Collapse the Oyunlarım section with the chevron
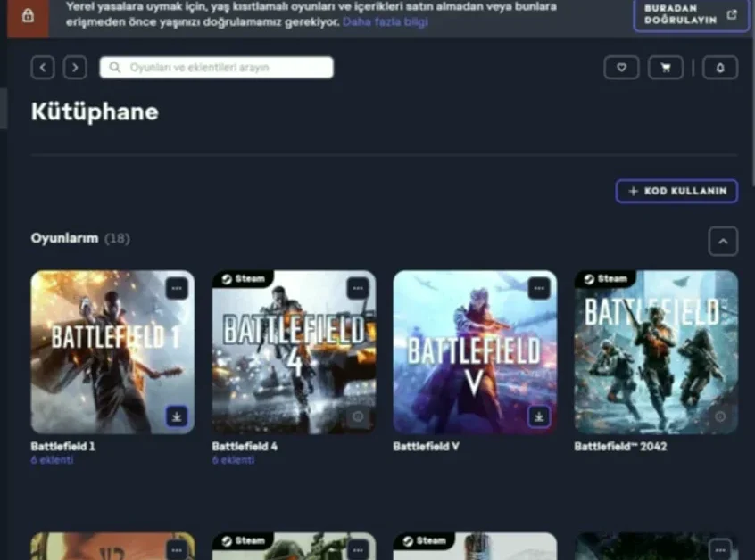 pos(723,241)
